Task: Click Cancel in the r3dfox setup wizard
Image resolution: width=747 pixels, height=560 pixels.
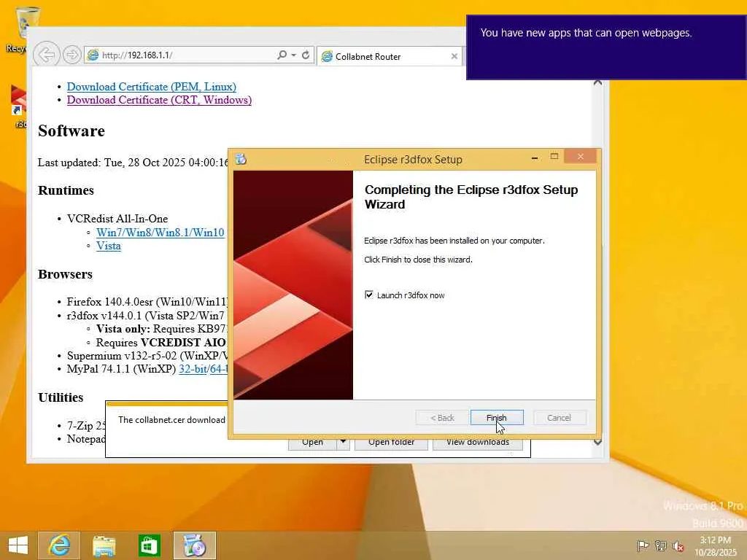Action: coord(560,418)
